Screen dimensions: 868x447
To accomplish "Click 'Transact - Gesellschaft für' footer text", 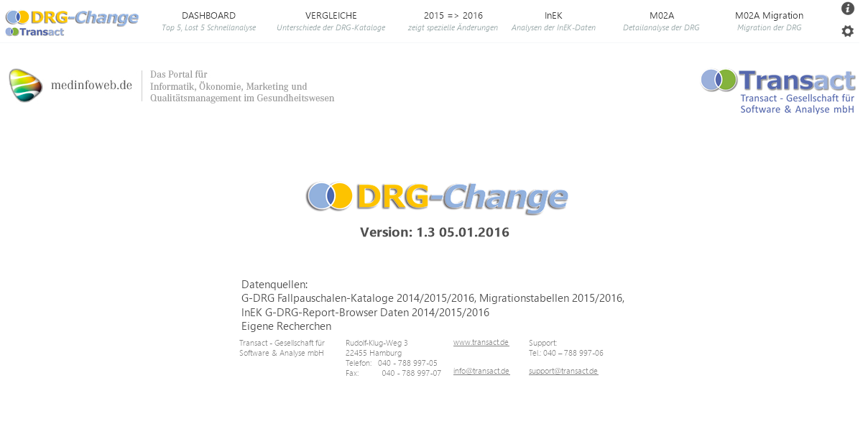I will [x=282, y=343].
